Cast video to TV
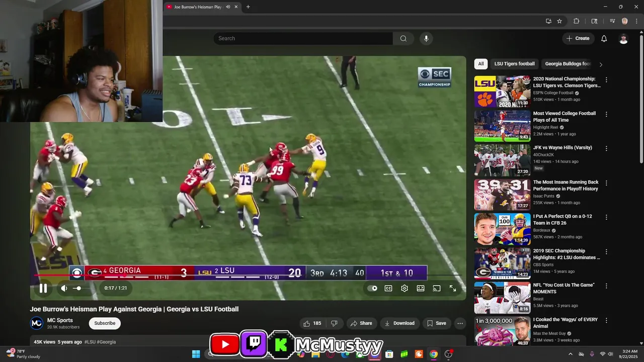This screenshot has height=362, width=644. tap(437, 288)
